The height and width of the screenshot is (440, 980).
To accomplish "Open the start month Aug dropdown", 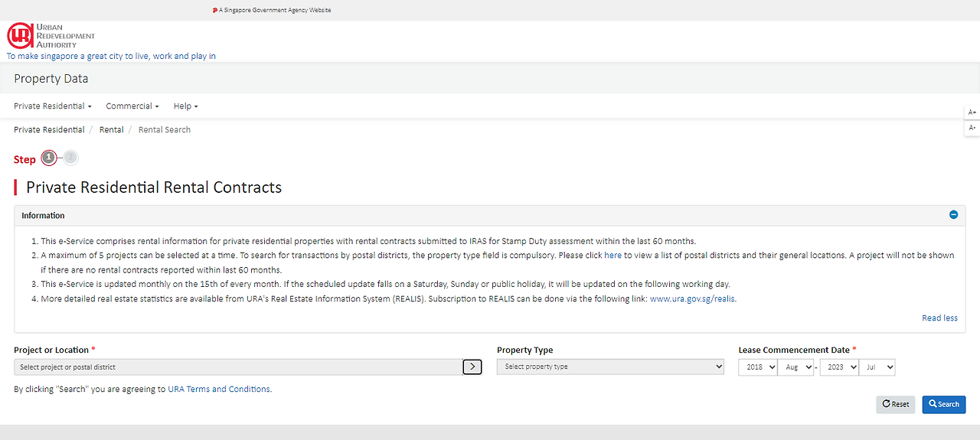I will (795, 367).
